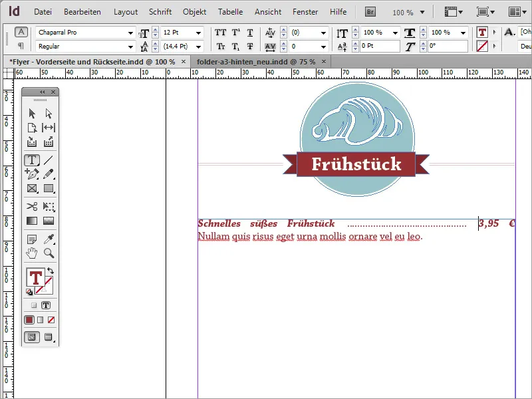Toggle All Caps formatting
The width and height of the screenshot is (532, 399).
point(219,31)
